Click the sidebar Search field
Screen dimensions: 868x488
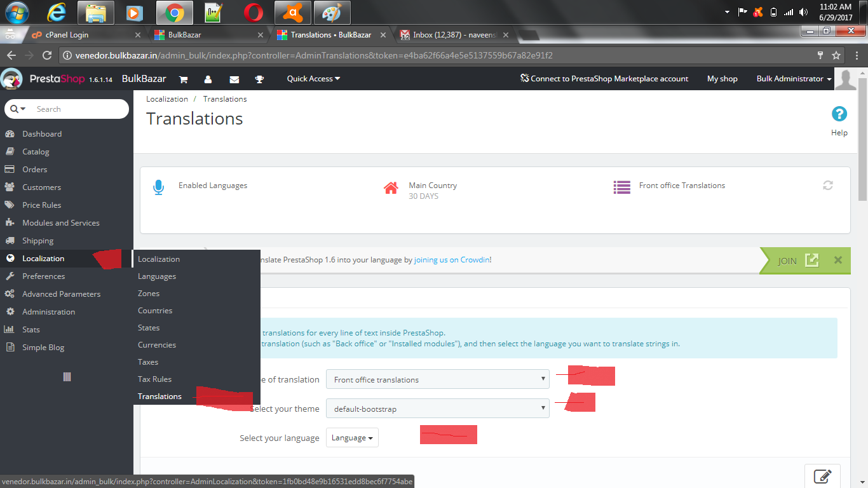79,109
